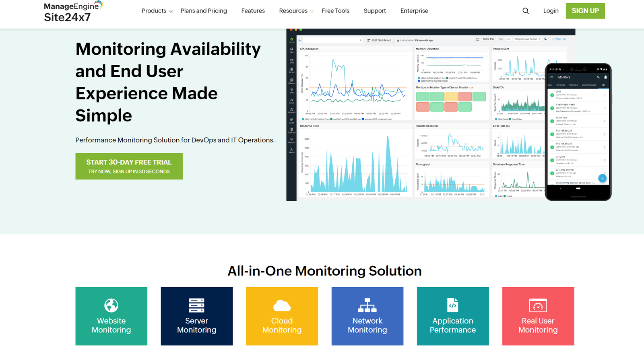Screen dimensions: 644x354
Task: Select Server icon in dashboard sidebar
Action: pyautogui.click(x=291, y=70)
